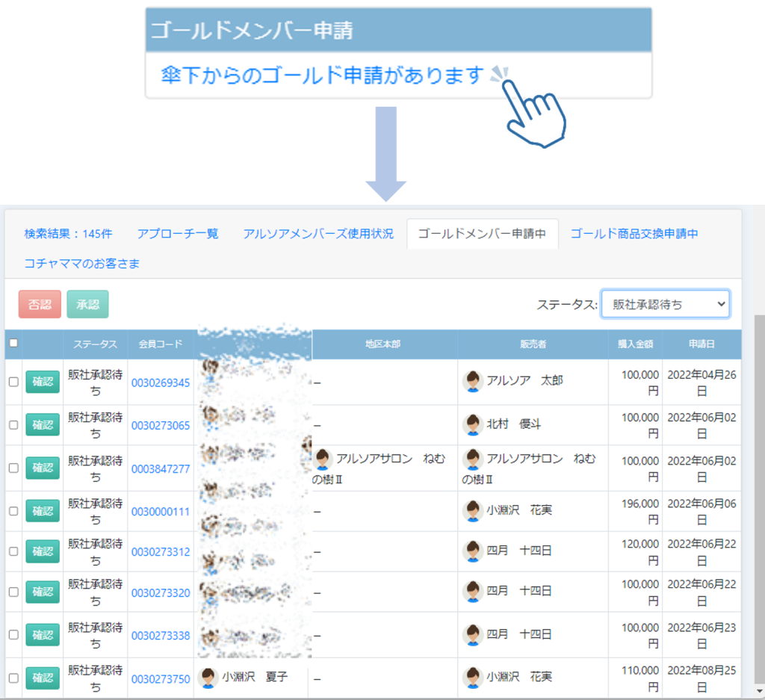Click avatar icon beside 北村 優斗

(x=472, y=424)
